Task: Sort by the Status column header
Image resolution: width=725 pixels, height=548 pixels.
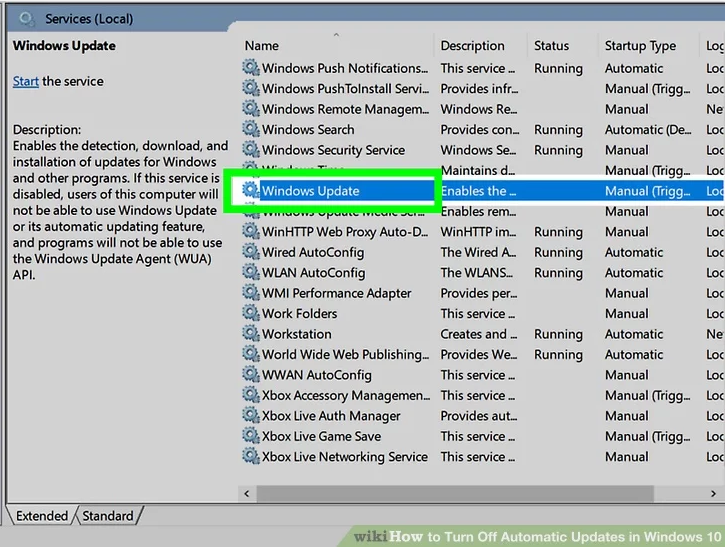Action: (551, 46)
